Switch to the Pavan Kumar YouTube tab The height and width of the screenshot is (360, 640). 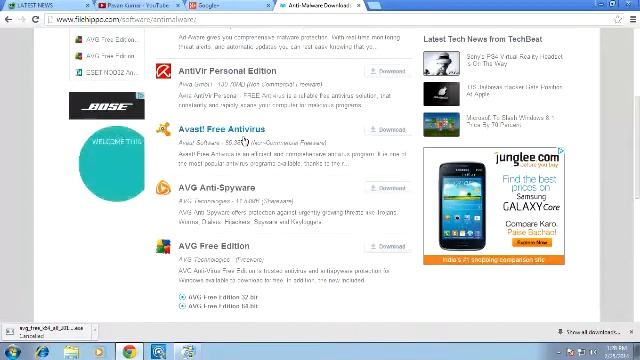138,6
